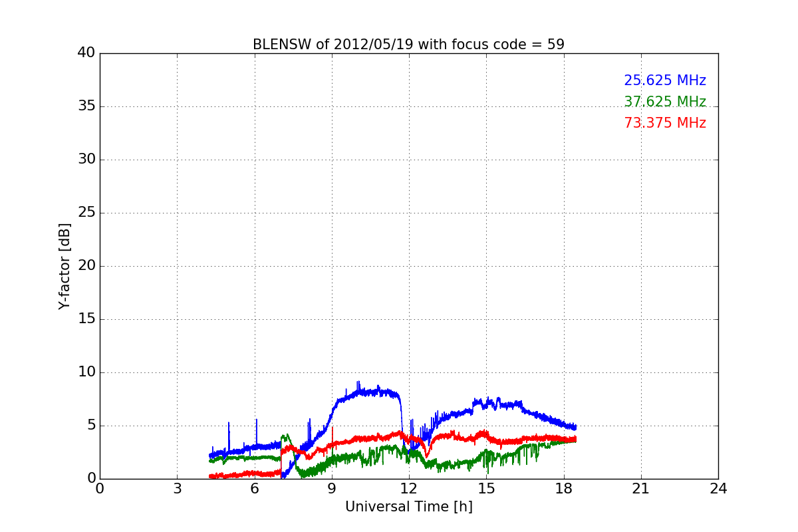
Task: Click the plot title 'BLENSW of 2012/05/19 with focus code = 59'
Action: 408,45
